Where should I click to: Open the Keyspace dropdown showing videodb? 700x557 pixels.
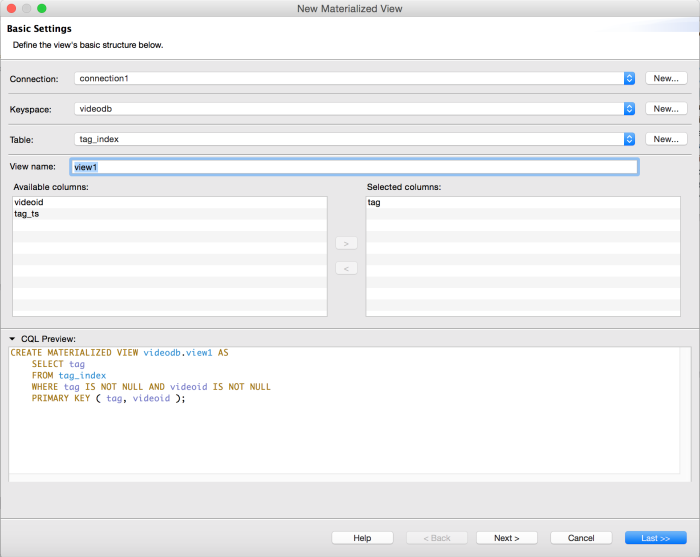[x=355, y=108]
